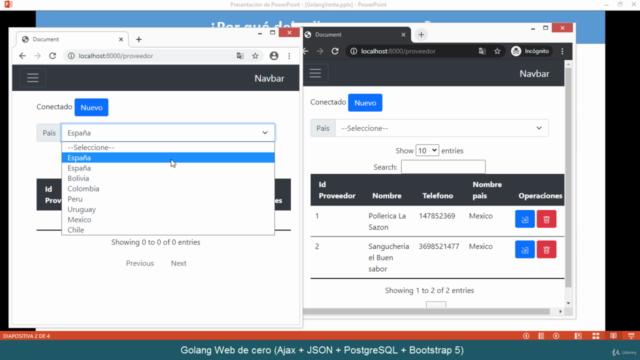640x360 pixels.
Task: Click the Navbar brand in incognito window
Action: click(x=534, y=74)
